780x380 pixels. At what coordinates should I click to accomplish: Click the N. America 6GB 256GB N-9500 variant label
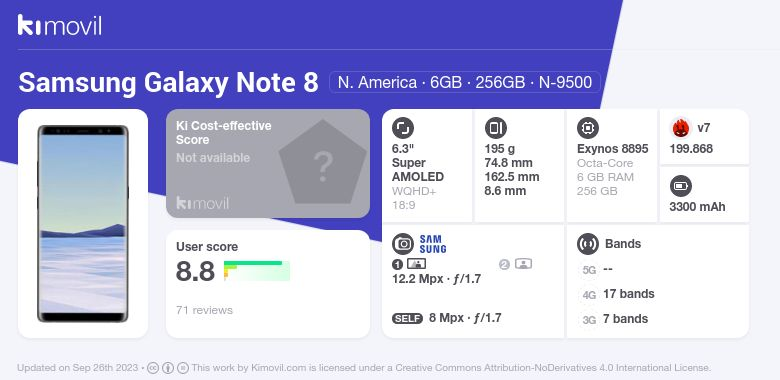point(465,82)
